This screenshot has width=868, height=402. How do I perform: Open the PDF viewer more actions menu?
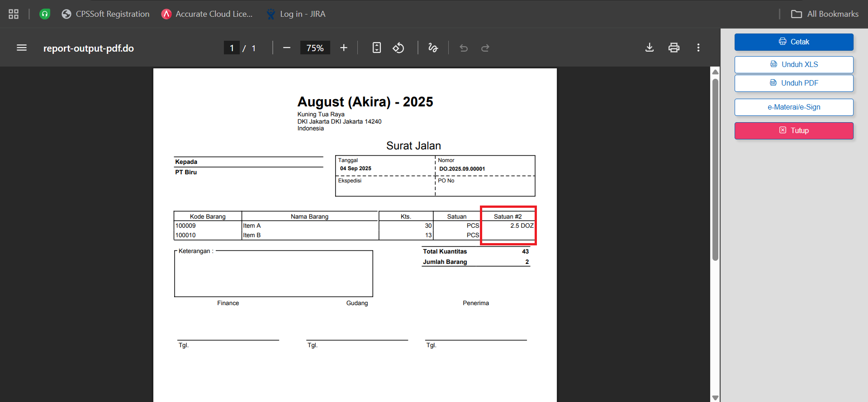[x=698, y=48]
